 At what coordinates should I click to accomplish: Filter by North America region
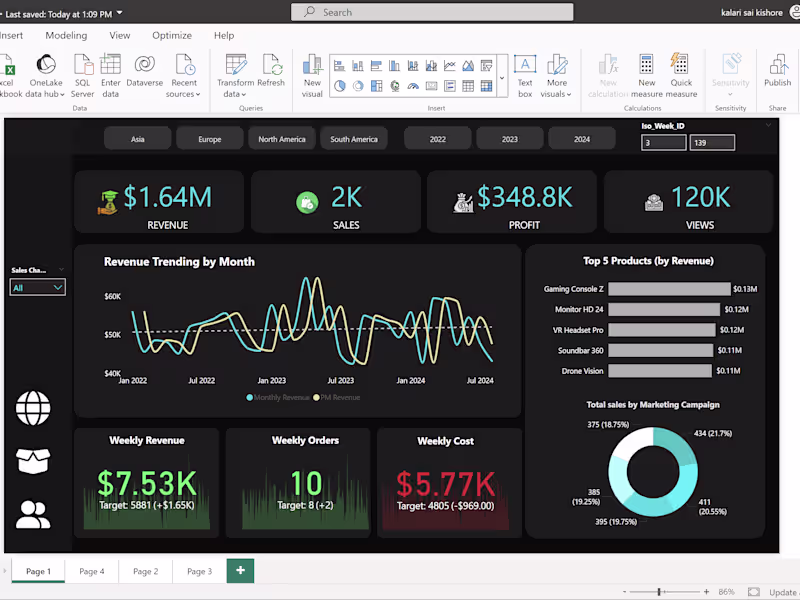(x=282, y=139)
